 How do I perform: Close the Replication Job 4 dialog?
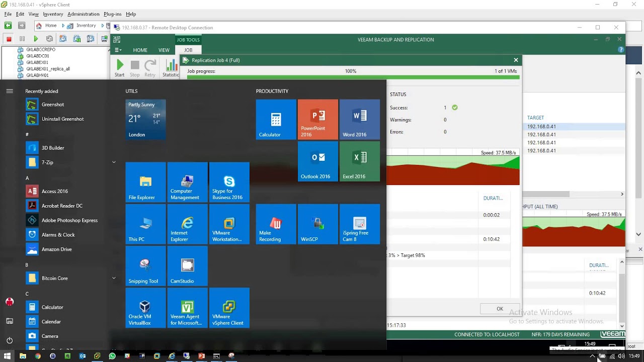516,60
